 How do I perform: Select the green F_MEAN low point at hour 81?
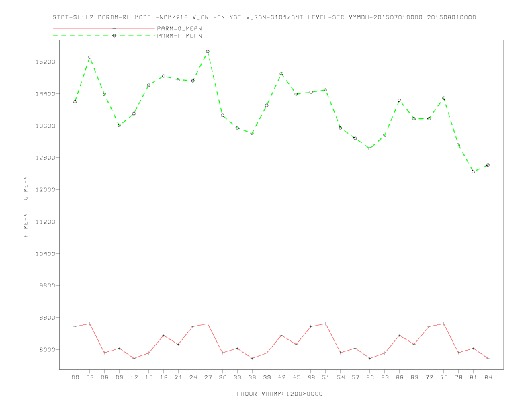point(474,172)
